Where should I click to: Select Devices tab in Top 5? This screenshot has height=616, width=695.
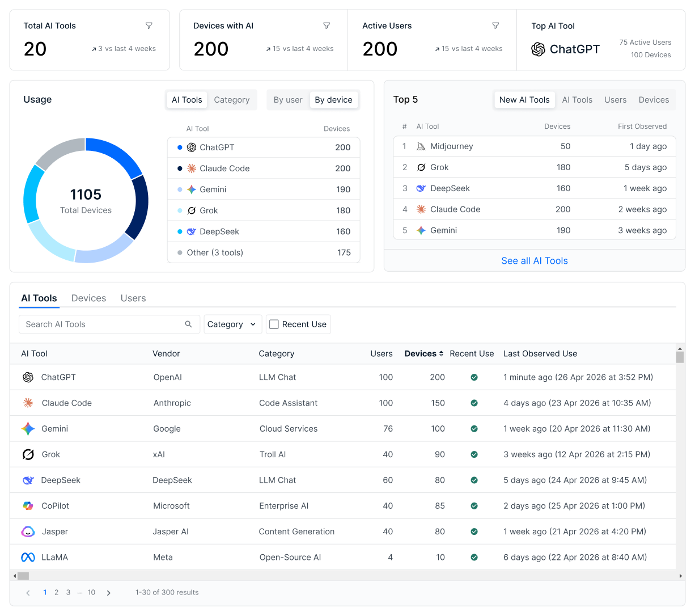pos(654,100)
